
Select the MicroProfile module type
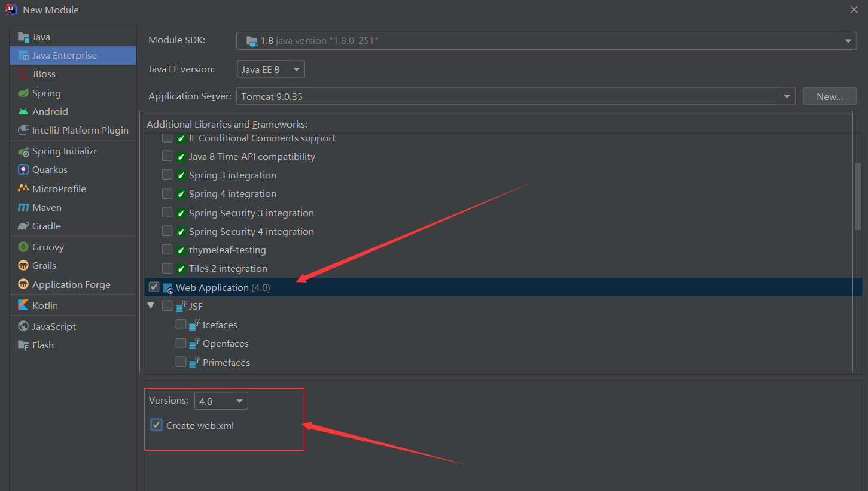(x=72, y=189)
